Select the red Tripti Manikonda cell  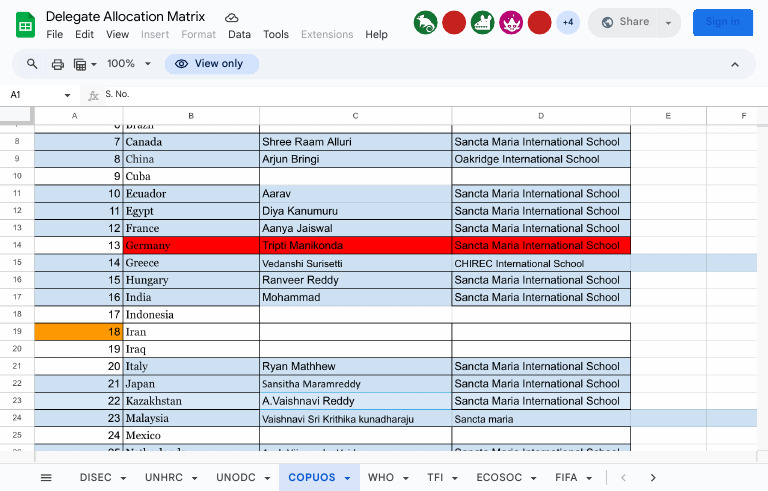coord(355,245)
